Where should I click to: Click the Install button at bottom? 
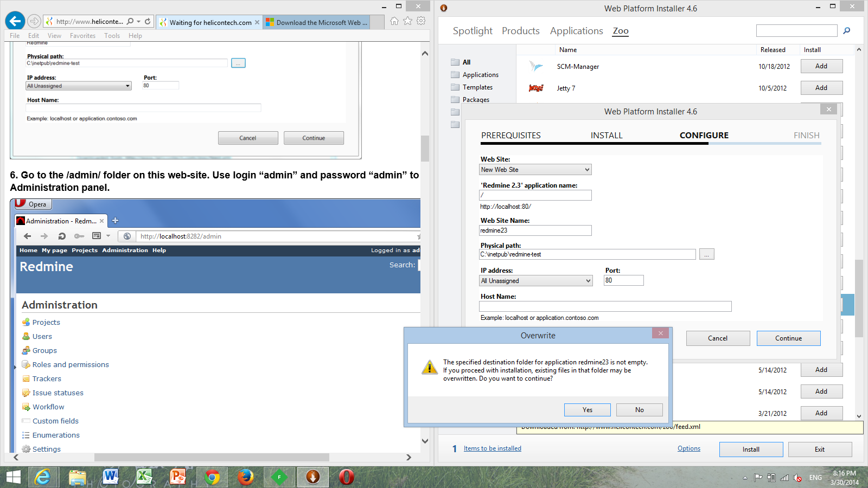(751, 450)
